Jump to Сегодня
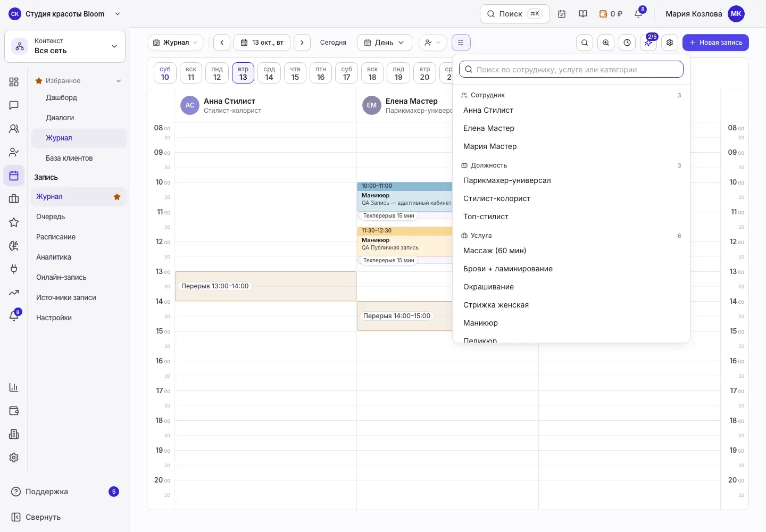 pos(333,43)
